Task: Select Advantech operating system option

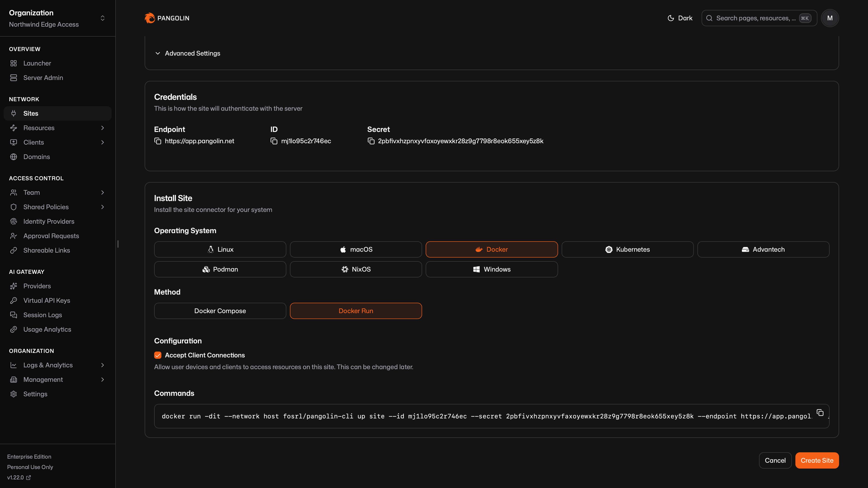Action: 763,250
